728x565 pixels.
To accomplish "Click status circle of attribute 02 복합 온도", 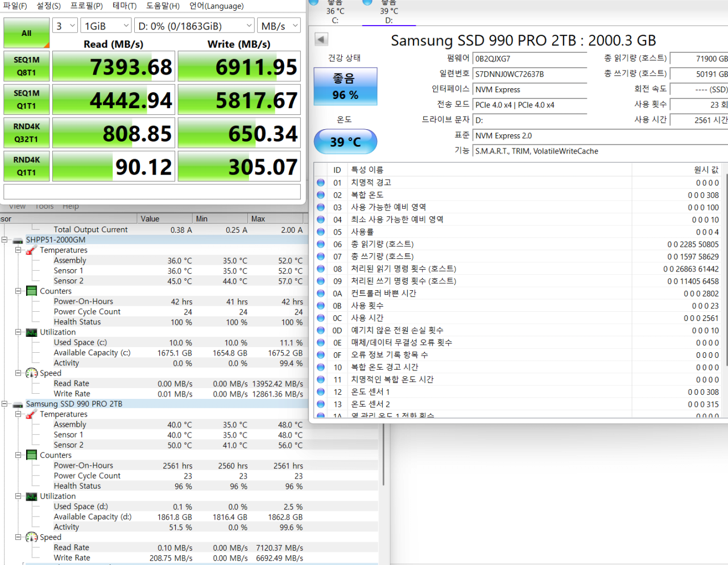I will tap(321, 195).
